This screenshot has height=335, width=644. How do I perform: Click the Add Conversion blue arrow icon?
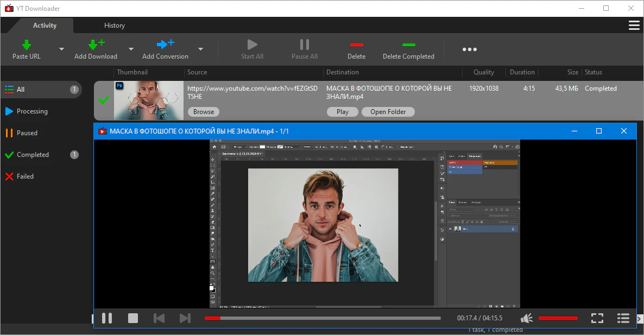click(x=165, y=45)
